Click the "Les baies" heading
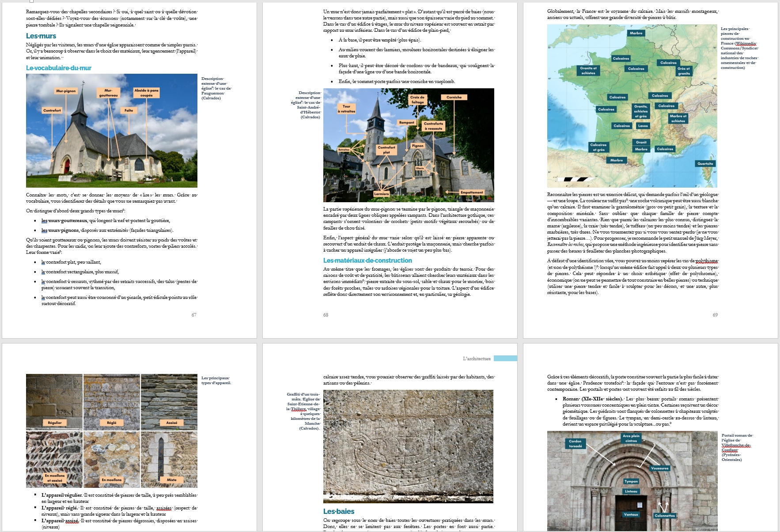 (x=339, y=511)
